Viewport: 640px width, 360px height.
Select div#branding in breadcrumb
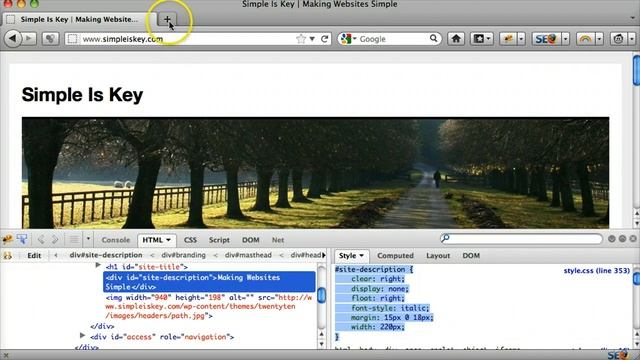tap(183, 255)
